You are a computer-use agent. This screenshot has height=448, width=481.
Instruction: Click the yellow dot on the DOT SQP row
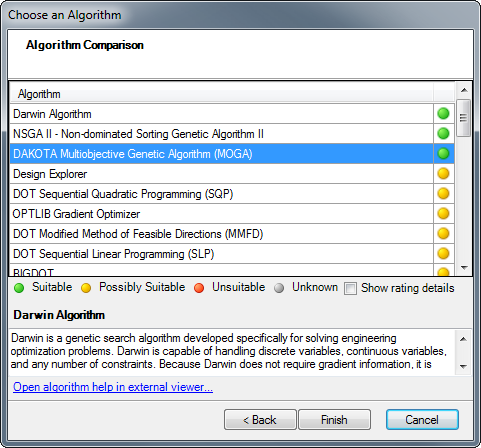(x=443, y=194)
